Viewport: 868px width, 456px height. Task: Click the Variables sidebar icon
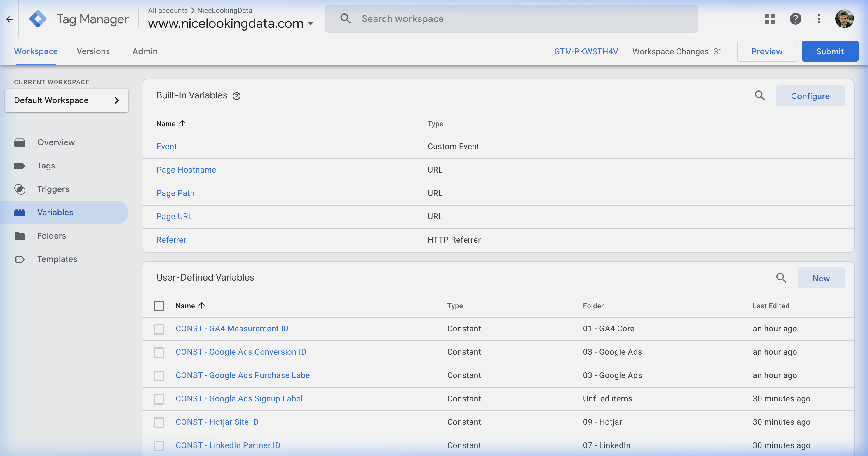coord(20,212)
